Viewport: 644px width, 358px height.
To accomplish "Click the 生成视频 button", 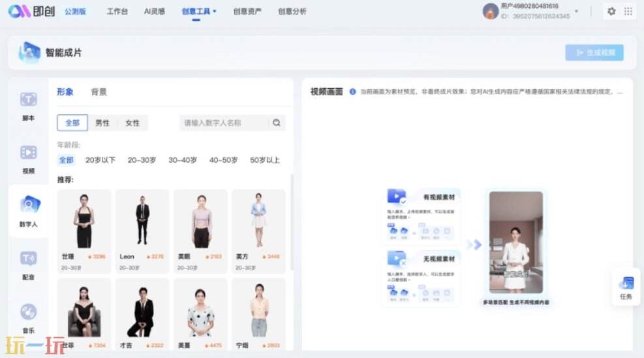I will 594,53.
